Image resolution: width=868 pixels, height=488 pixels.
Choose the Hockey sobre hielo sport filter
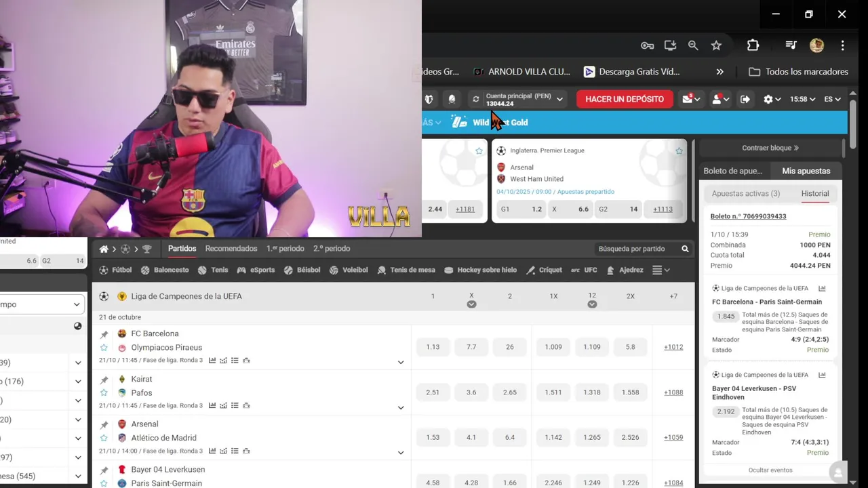point(480,270)
